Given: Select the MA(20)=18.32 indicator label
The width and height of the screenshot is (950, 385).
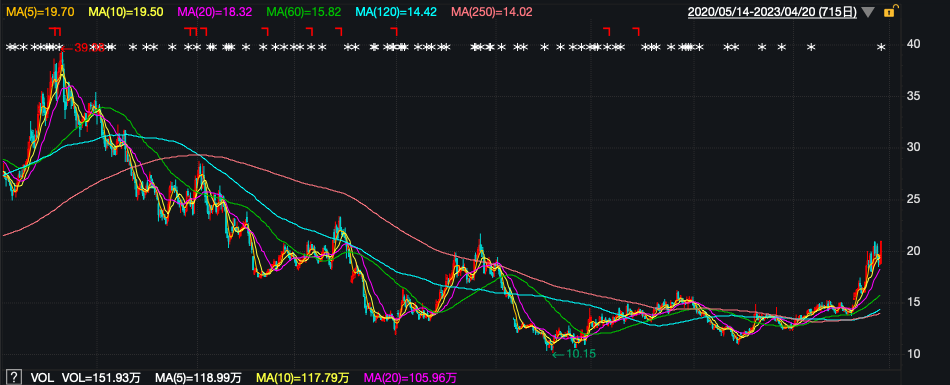Looking at the screenshot, I should click(215, 12).
